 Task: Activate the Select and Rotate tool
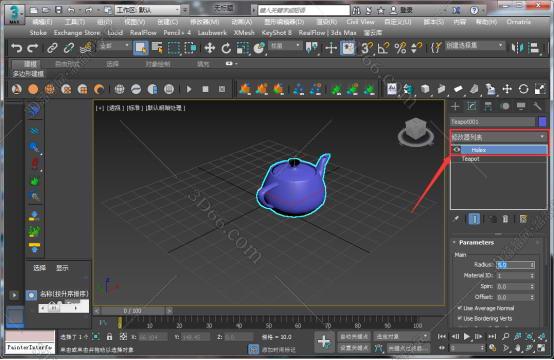coord(226,48)
